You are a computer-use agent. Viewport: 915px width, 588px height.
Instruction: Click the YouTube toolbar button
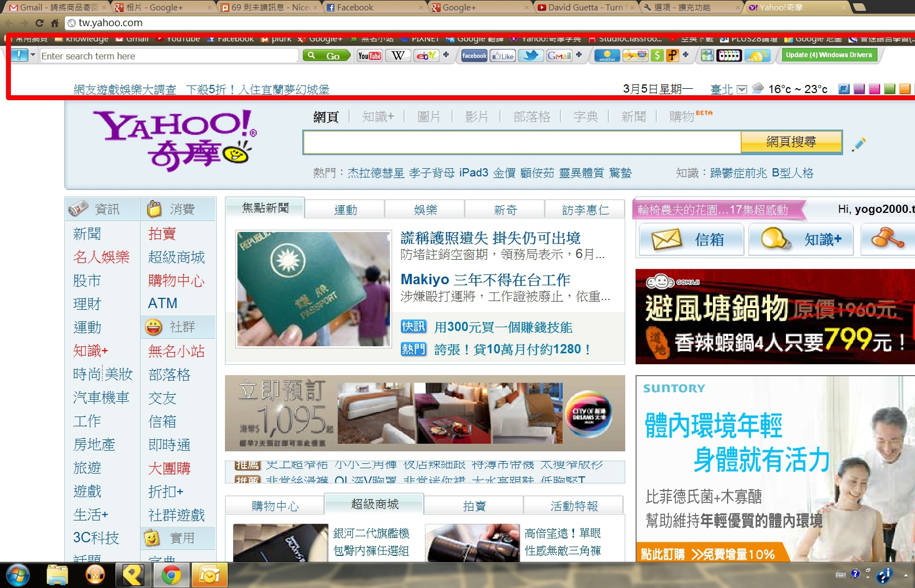370,56
